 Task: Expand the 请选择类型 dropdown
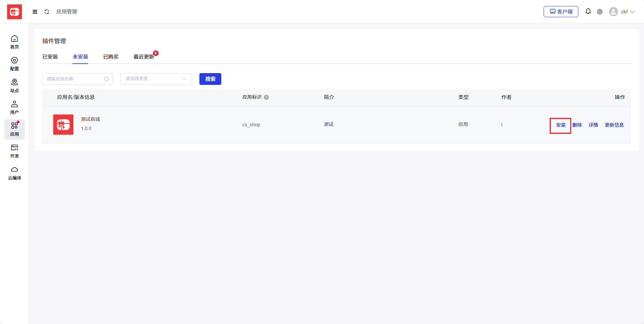tap(156, 79)
